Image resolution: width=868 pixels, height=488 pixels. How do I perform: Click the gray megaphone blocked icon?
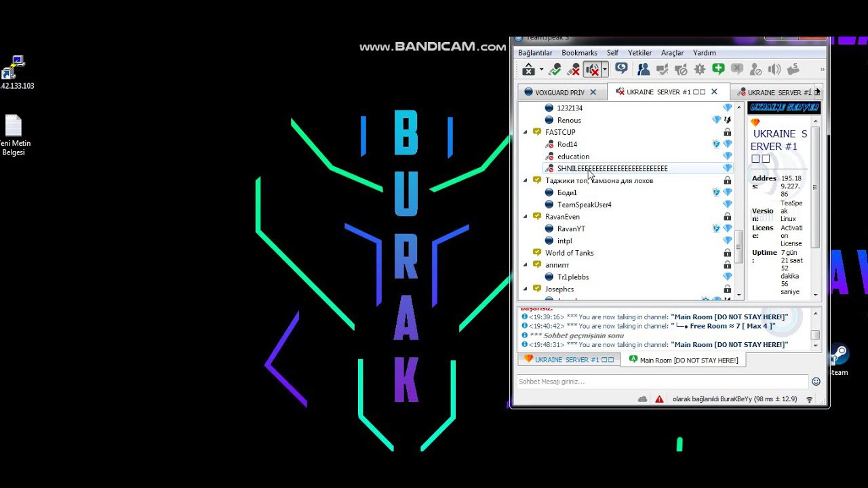681,70
